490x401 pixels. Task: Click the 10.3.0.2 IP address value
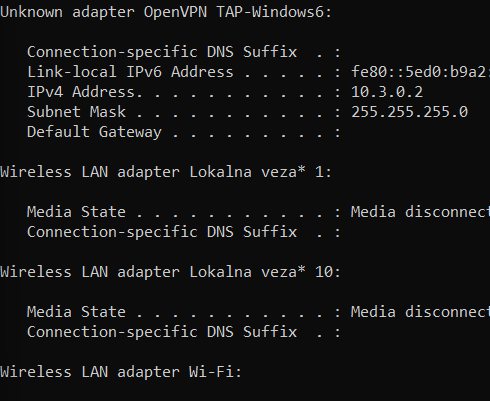point(387,92)
